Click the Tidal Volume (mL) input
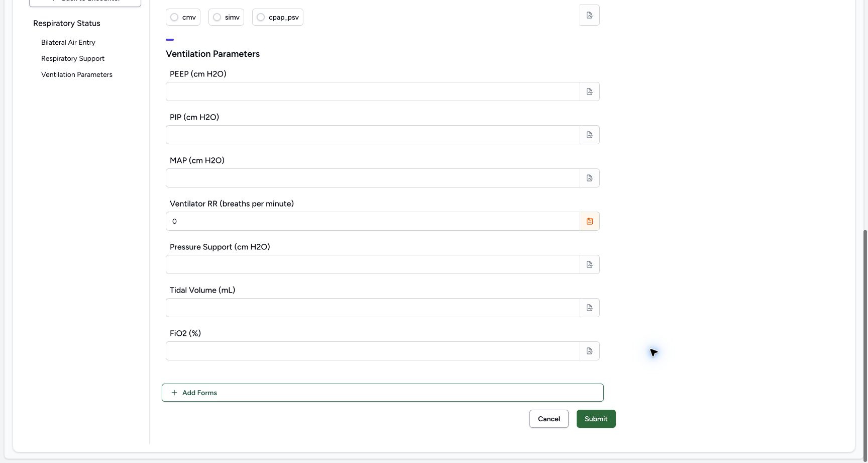868x463 pixels. click(x=373, y=308)
